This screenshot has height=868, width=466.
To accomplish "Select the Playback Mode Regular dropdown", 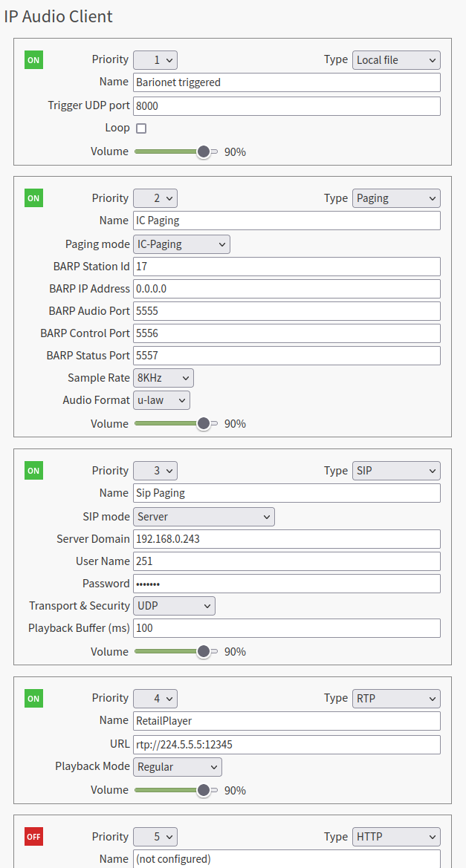I will [x=177, y=767].
